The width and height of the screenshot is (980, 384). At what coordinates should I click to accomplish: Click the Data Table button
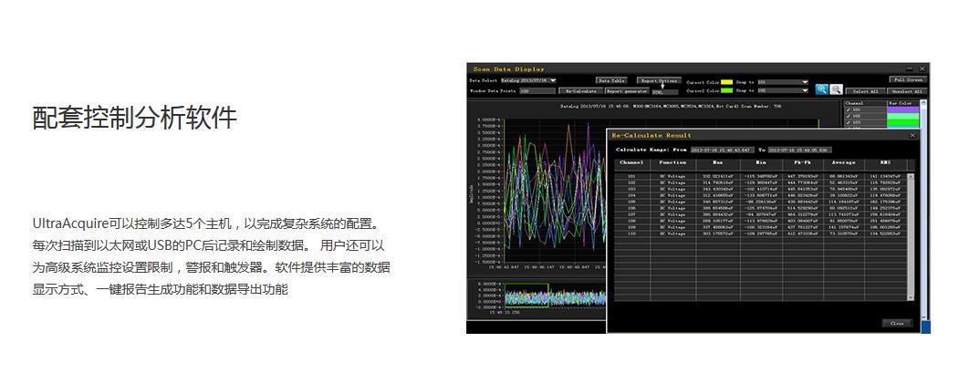[611, 80]
